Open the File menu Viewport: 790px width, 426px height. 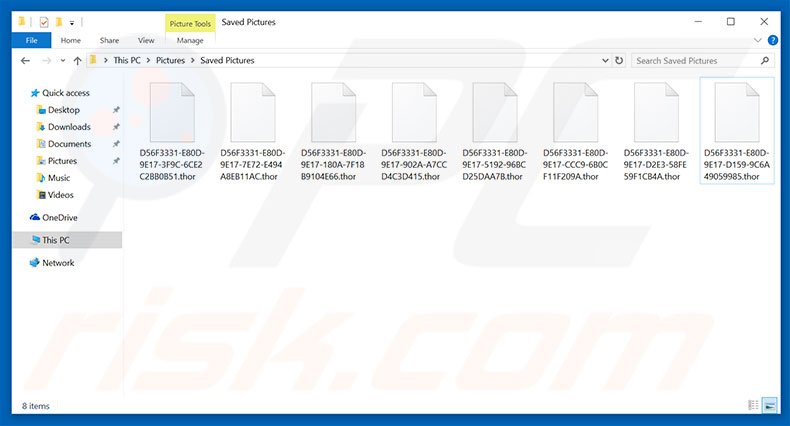click(x=31, y=41)
